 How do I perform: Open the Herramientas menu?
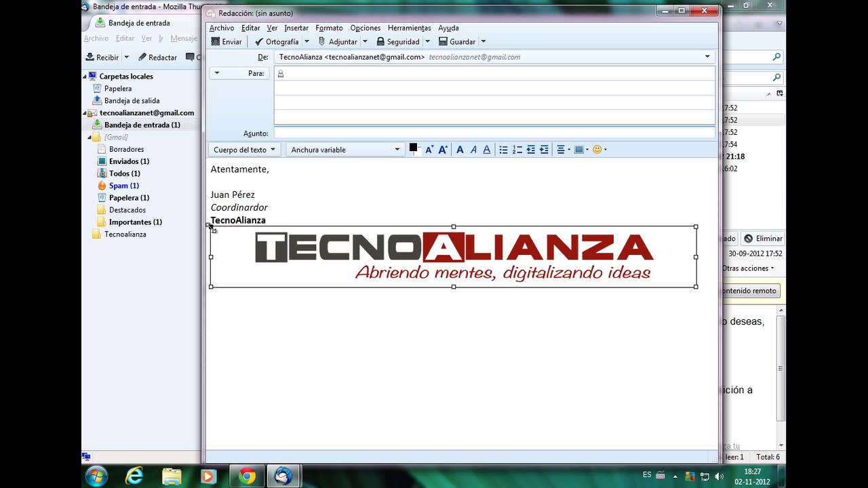coord(409,28)
